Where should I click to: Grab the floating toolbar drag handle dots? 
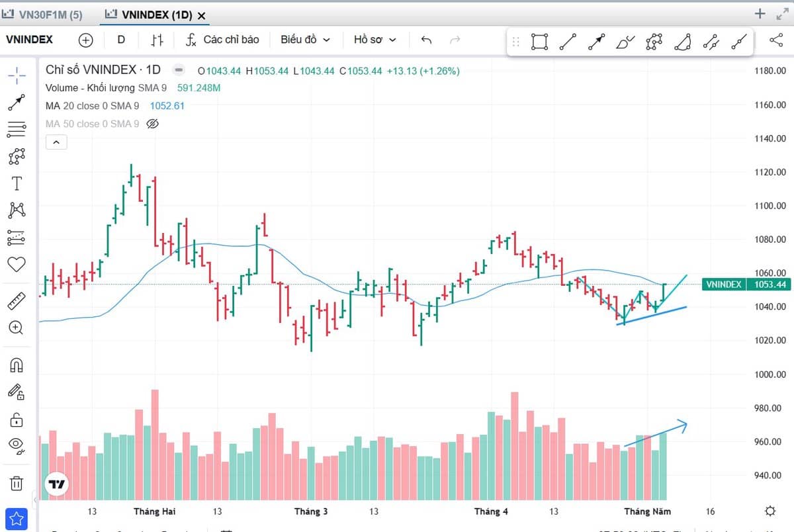(x=517, y=42)
